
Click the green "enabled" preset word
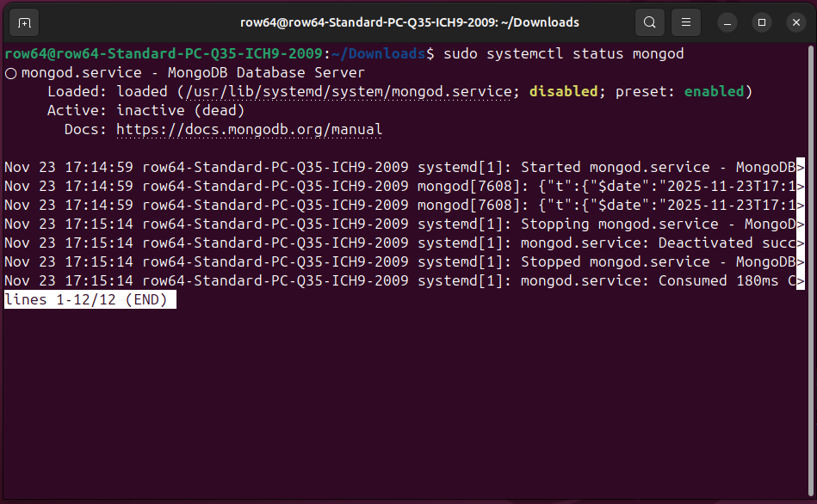point(714,92)
